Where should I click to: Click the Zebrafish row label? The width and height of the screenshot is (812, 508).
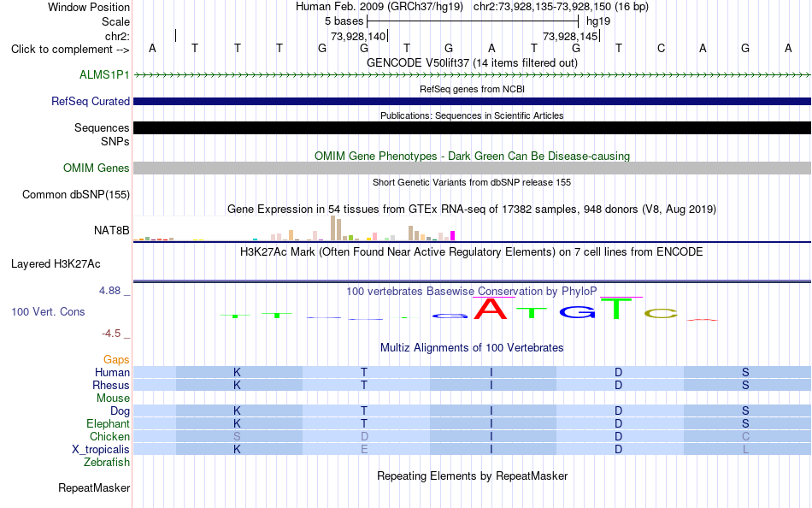pyautogui.click(x=107, y=462)
